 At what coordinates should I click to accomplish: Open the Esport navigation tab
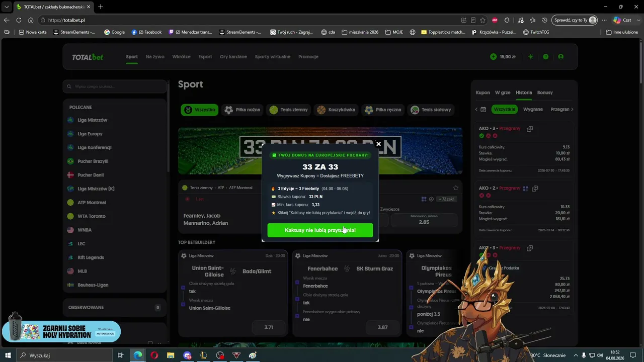(205, 57)
